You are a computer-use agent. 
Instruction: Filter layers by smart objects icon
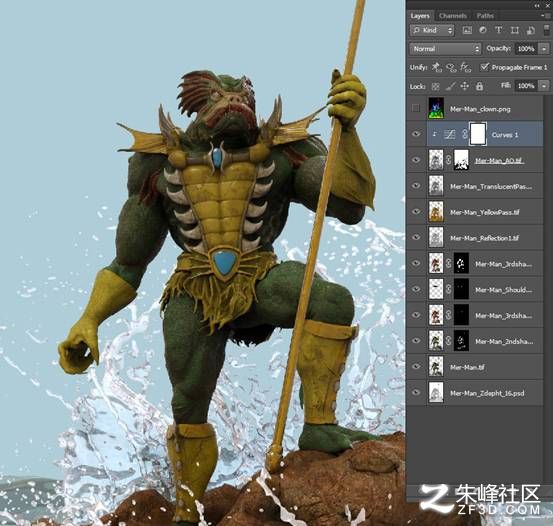click(530, 30)
